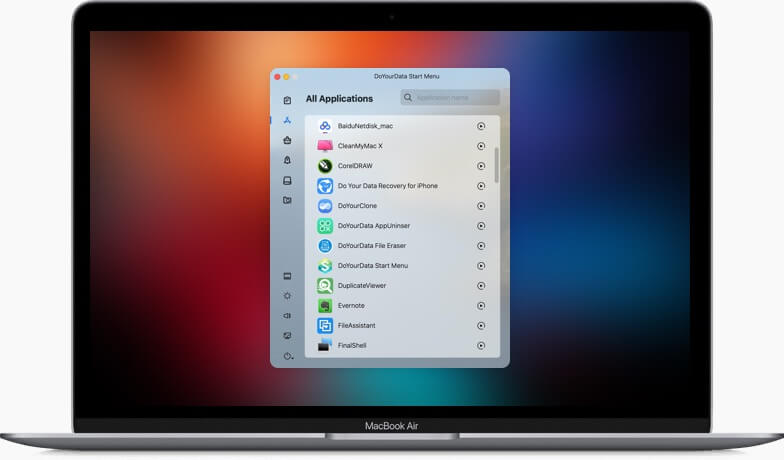The width and height of the screenshot is (784, 460).
Task: Expand the power options menu arrow
Action: [292, 358]
